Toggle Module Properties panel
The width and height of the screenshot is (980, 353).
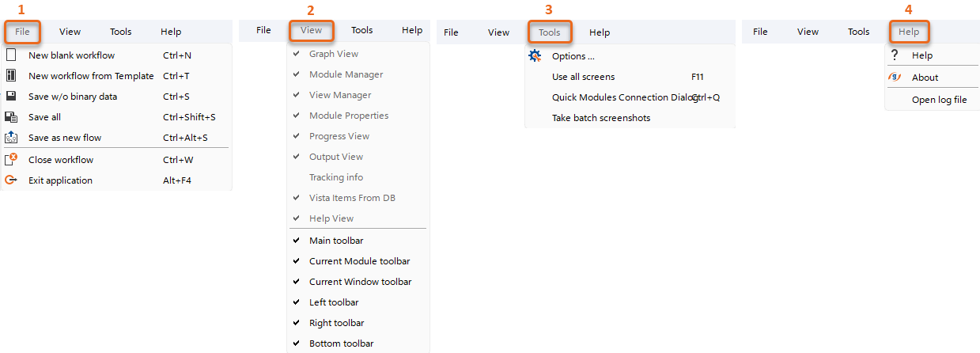(358, 116)
